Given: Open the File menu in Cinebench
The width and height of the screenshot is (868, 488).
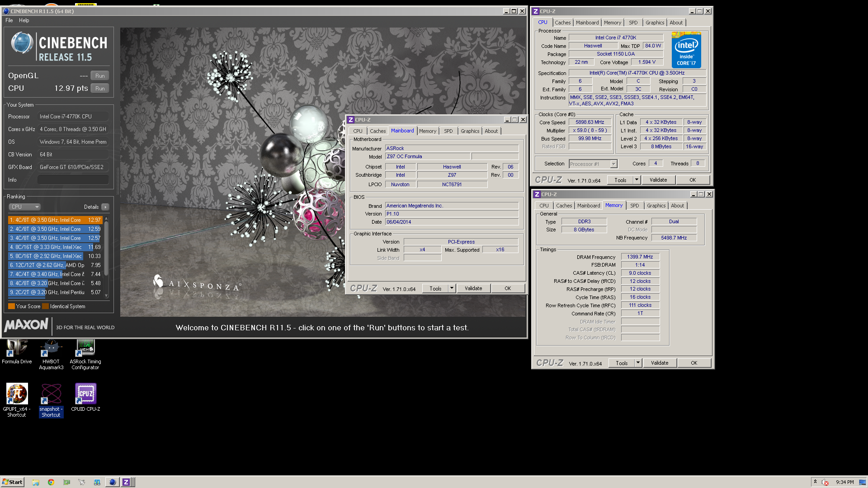Looking at the screenshot, I should 9,20.
